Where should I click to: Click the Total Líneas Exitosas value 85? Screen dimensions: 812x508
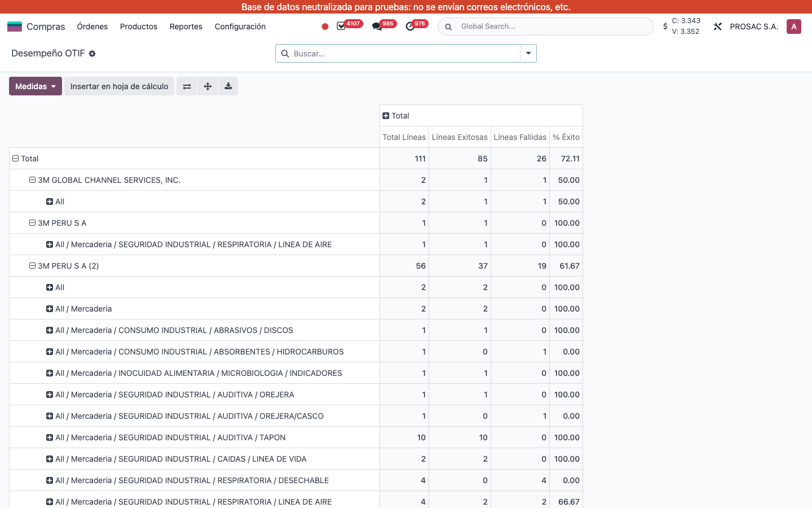point(460,159)
